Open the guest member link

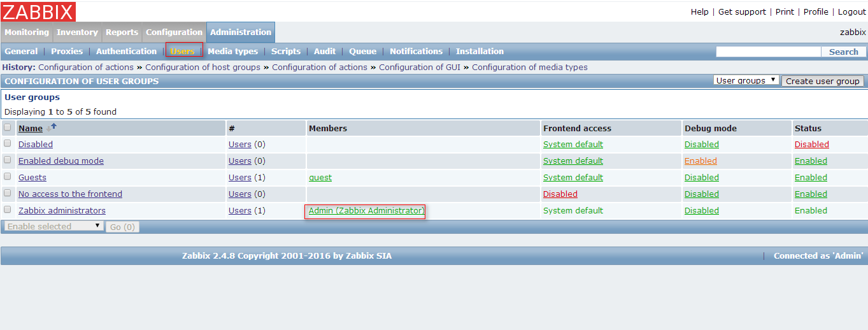coord(320,178)
